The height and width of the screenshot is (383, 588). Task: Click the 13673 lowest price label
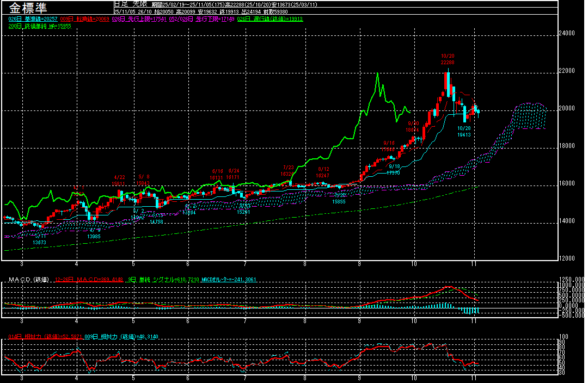tap(40, 242)
